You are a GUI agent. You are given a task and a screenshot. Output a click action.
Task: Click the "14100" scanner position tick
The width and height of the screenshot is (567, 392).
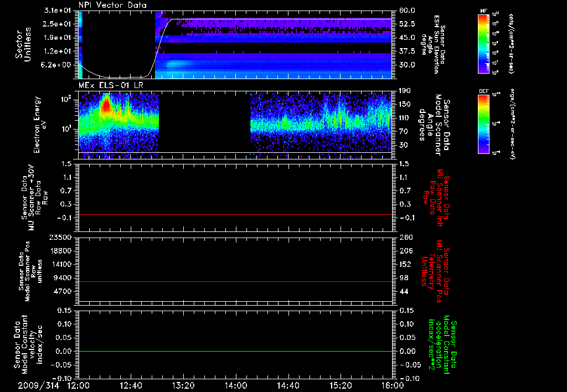[62, 264]
